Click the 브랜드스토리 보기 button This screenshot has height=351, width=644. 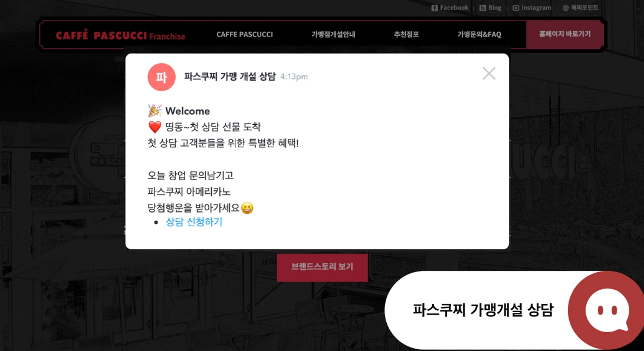(x=323, y=267)
